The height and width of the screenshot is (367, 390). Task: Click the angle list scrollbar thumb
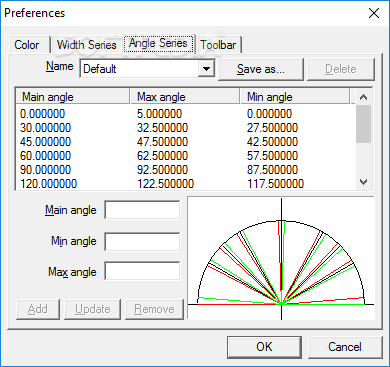pos(363,124)
